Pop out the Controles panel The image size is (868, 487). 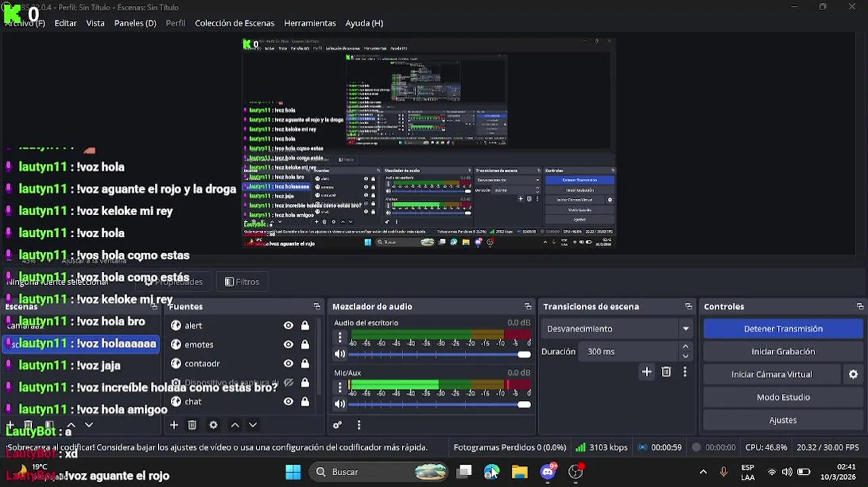[860, 306]
